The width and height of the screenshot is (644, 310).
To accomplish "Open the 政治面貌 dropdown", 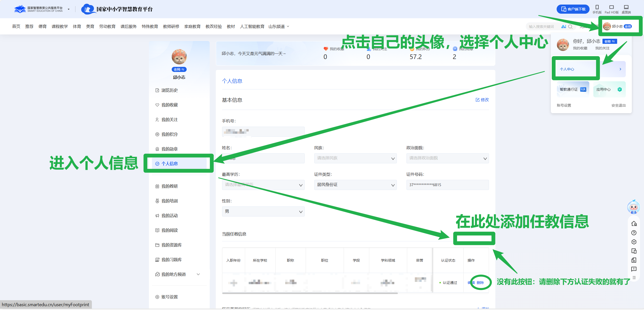I will 447,158.
